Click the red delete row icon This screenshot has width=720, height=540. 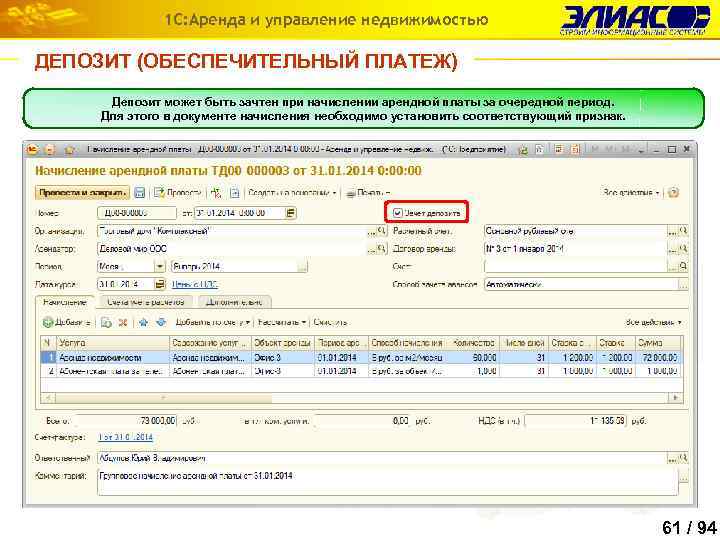point(123,322)
